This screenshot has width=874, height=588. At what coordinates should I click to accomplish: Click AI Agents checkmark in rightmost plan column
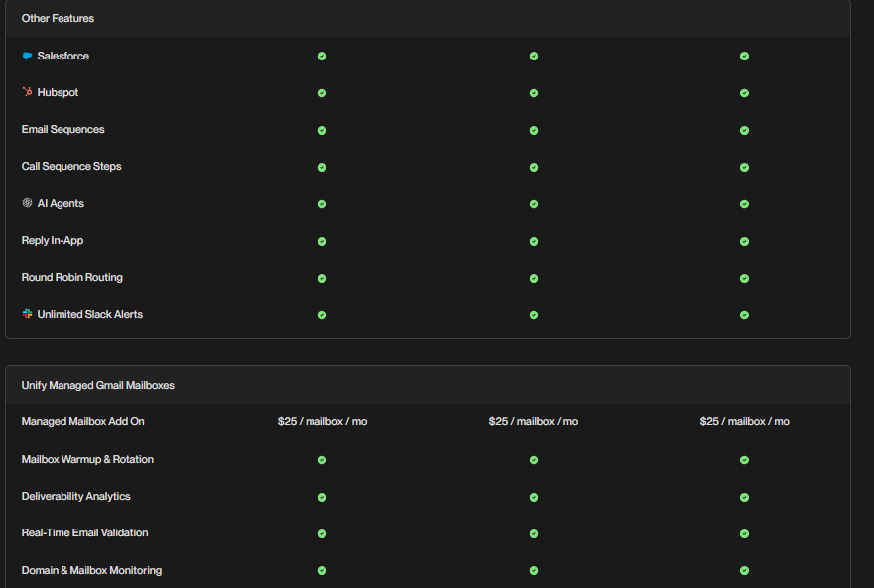[744, 204]
